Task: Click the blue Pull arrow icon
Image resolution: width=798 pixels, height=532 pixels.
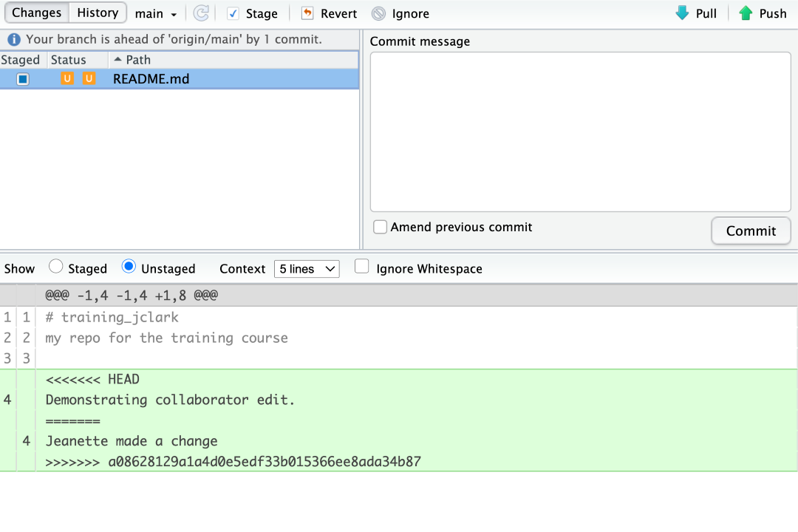Action: point(682,13)
